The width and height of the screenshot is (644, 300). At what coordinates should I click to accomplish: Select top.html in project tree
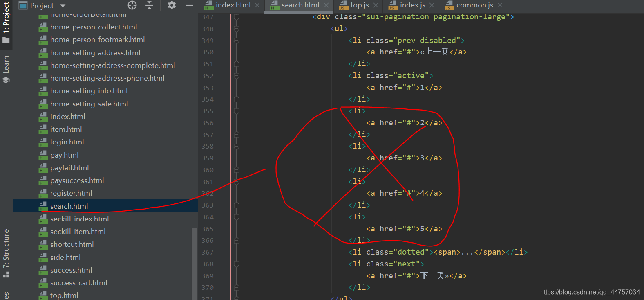(64, 295)
